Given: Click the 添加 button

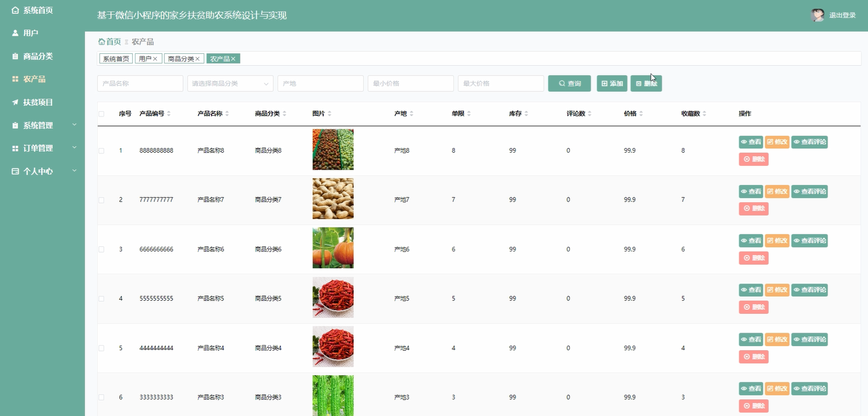Looking at the screenshot, I should click(x=612, y=83).
